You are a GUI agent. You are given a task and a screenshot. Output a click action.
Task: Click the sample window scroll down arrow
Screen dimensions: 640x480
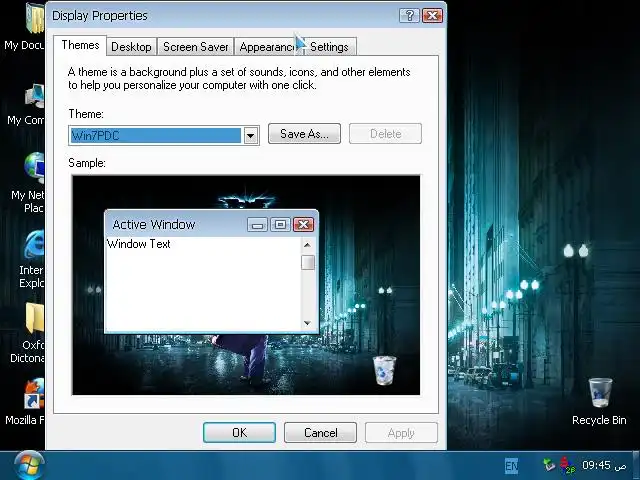pos(307,323)
